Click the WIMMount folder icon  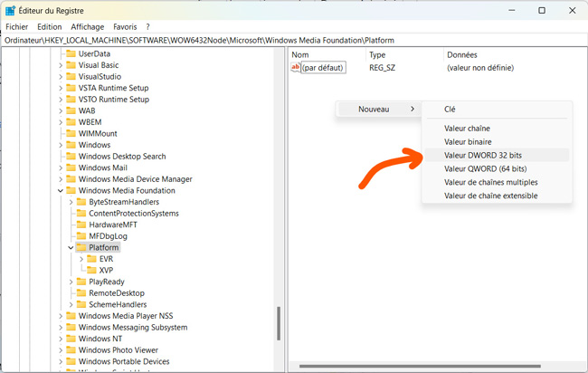tap(71, 133)
